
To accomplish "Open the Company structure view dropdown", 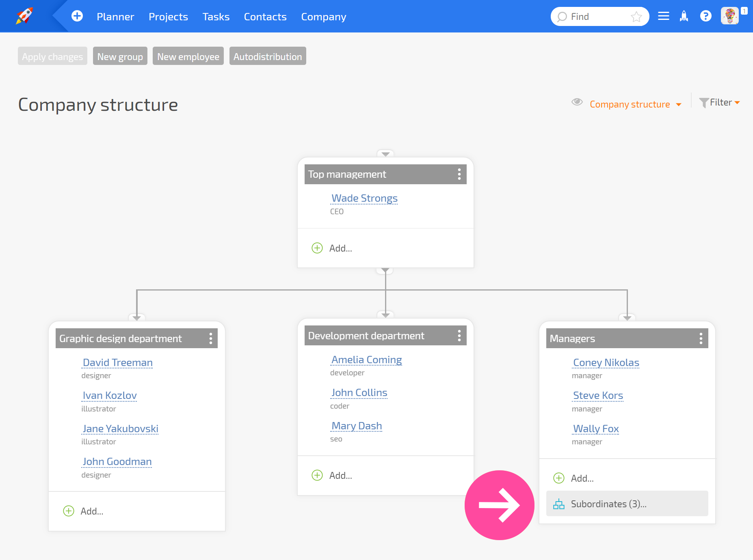I will coord(635,104).
